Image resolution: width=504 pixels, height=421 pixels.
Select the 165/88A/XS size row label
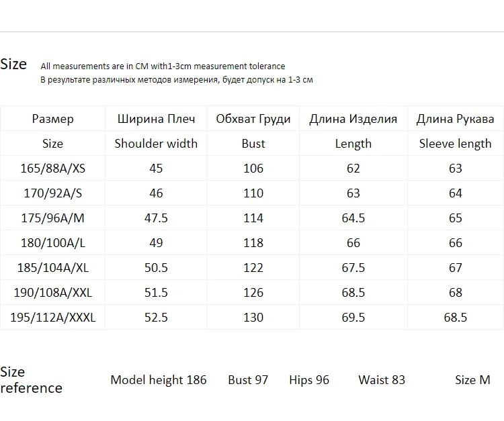coord(52,169)
